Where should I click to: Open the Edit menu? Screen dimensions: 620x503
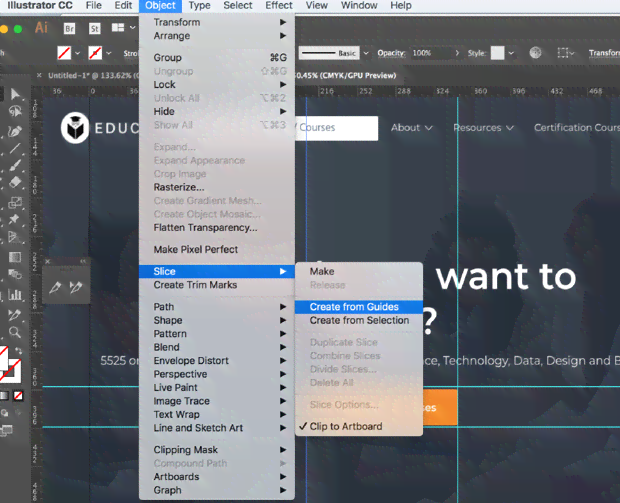(x=123, y=6)
